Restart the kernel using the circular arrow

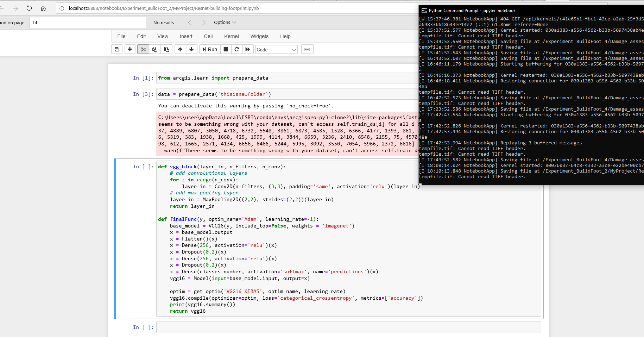[237, 49]
